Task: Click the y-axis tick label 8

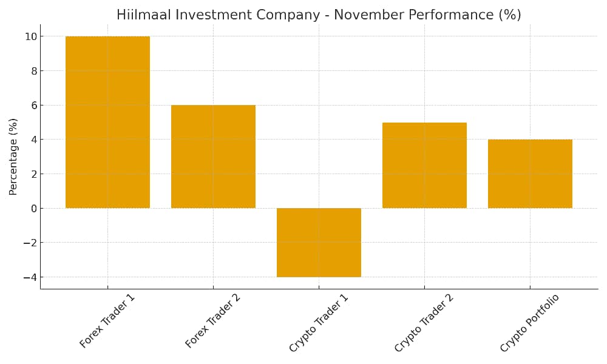Action: click(x=33, y=71)
